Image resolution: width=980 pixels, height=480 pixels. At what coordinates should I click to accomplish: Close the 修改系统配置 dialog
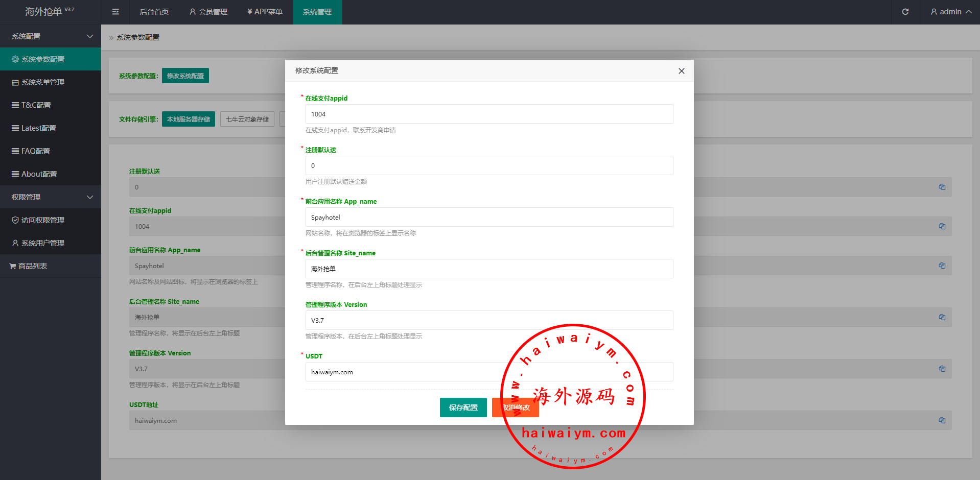click(681, 71)
